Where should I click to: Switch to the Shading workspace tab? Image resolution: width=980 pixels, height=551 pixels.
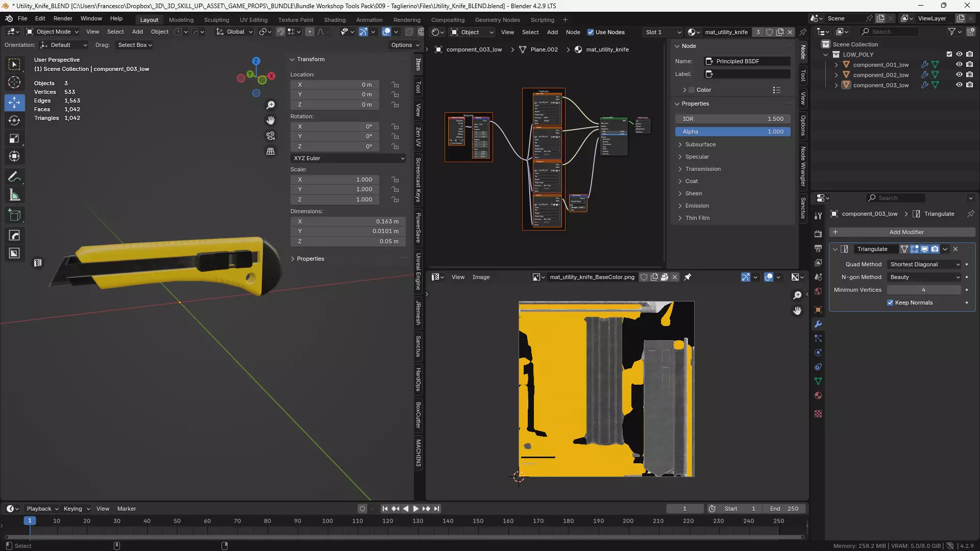[334, 20]
